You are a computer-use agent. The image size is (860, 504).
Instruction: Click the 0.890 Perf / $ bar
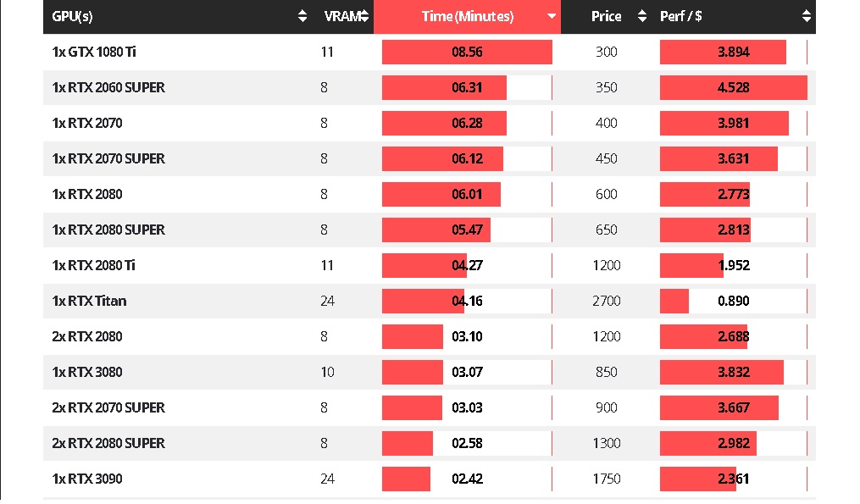click(674, 301)
